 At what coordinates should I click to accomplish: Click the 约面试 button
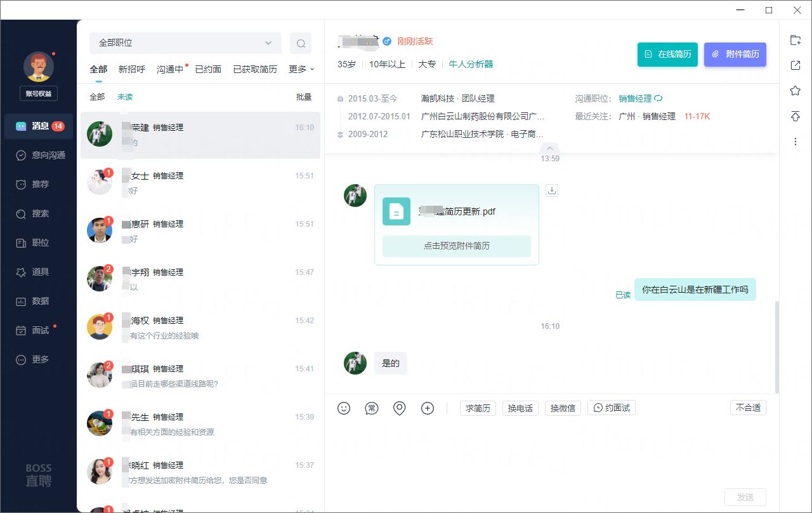click(x=612, y=408)
